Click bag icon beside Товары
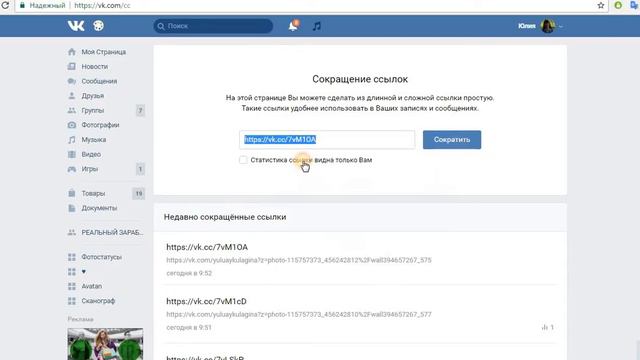 coord(72,193)
